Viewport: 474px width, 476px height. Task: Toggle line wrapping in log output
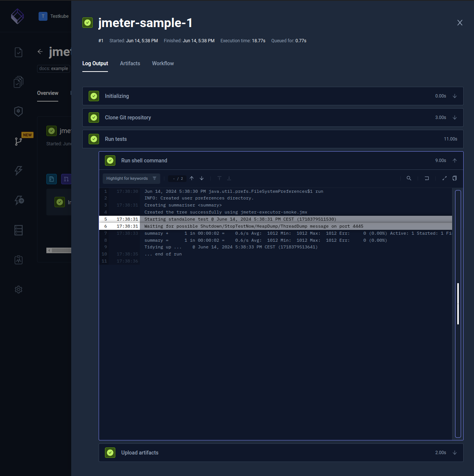tap(427, 178)
